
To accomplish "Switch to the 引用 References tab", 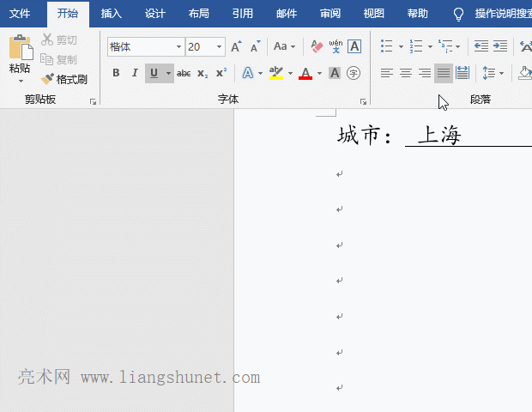I will pos(243,14).
